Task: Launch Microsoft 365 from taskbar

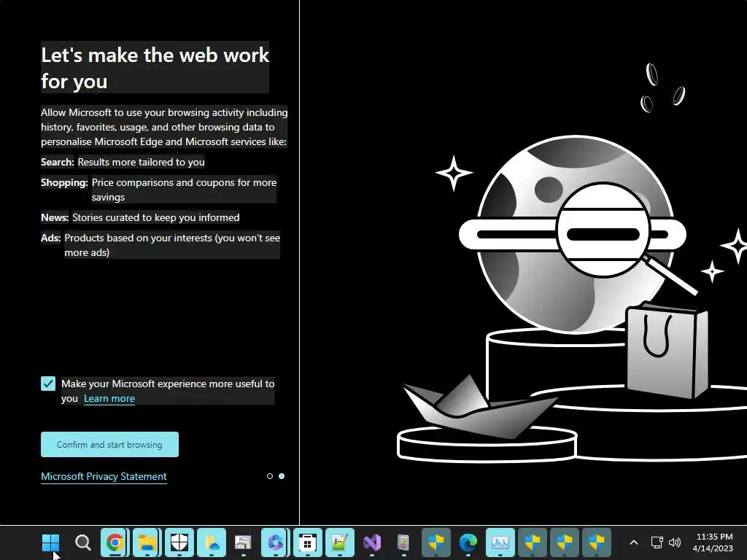Action: [276, 542]
